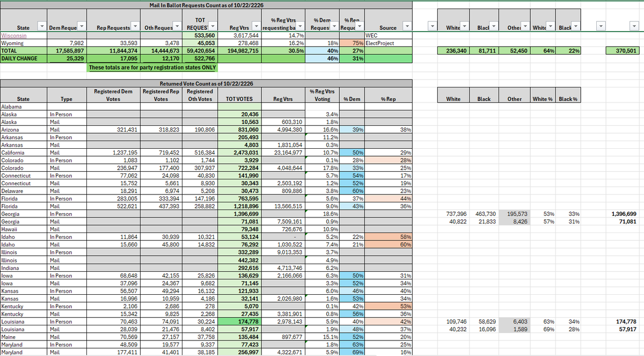Click California's 2,473,031 total votes cell

[239, 152]
